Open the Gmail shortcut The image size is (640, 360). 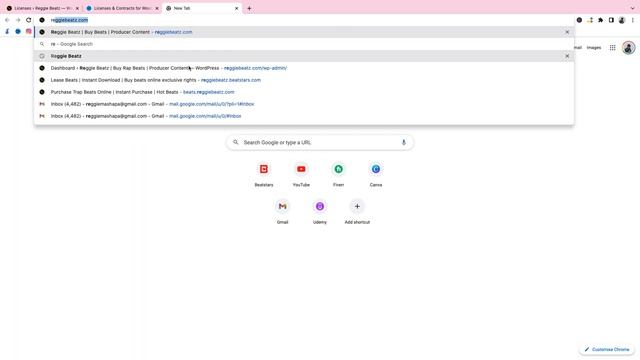282,212
